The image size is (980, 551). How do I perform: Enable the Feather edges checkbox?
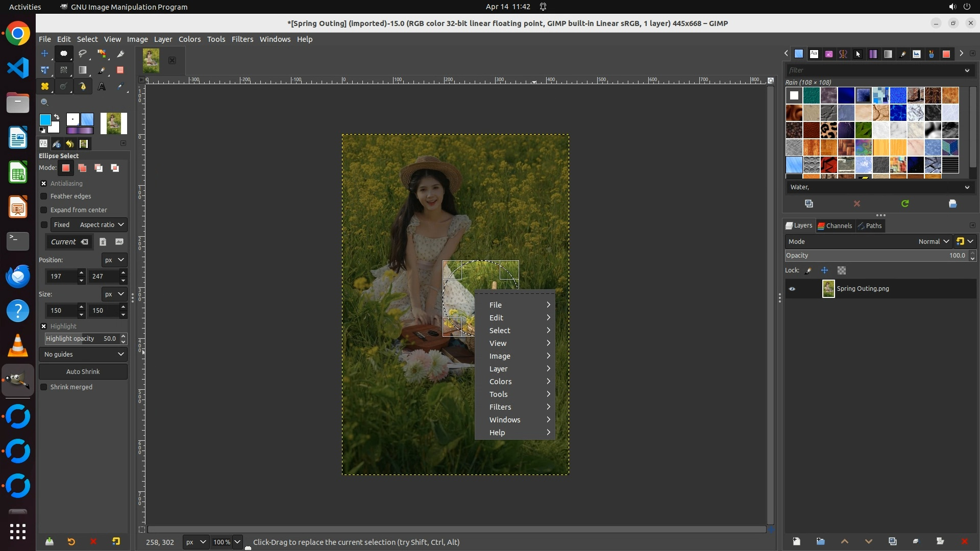point(44,196)
